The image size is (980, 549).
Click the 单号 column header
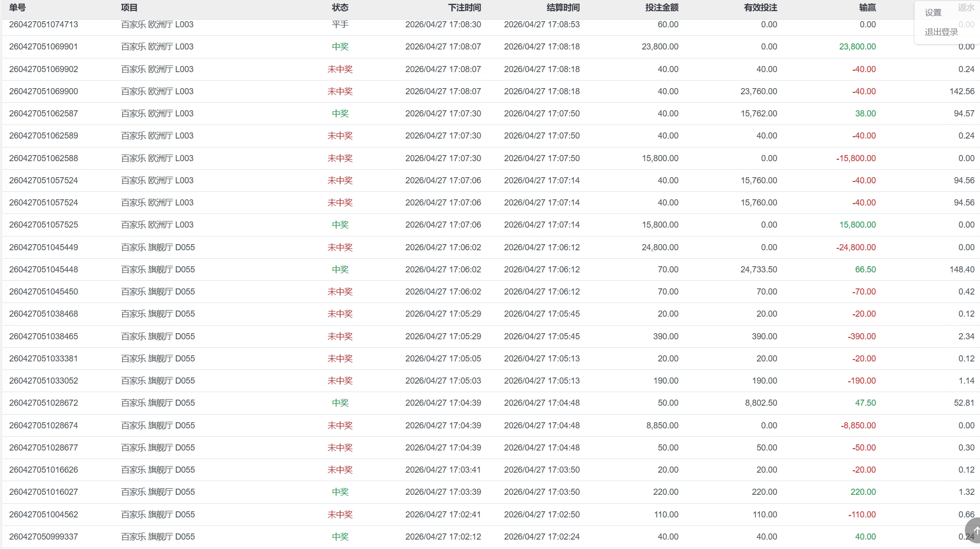coord(17,8)
